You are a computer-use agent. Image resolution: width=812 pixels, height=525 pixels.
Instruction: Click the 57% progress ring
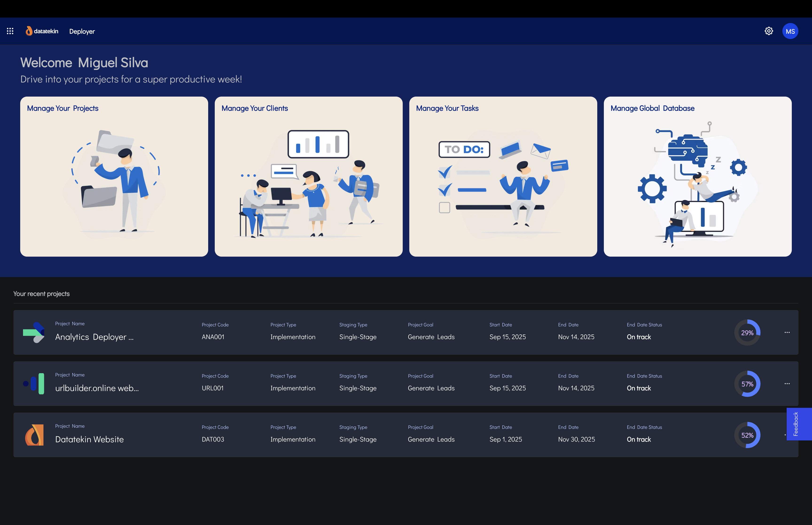pyautogui.click(x=747, y=384)
